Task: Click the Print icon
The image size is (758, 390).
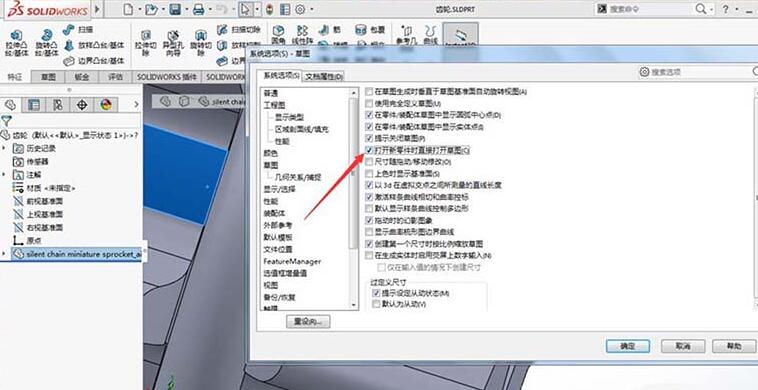Action: coord(199,9)
